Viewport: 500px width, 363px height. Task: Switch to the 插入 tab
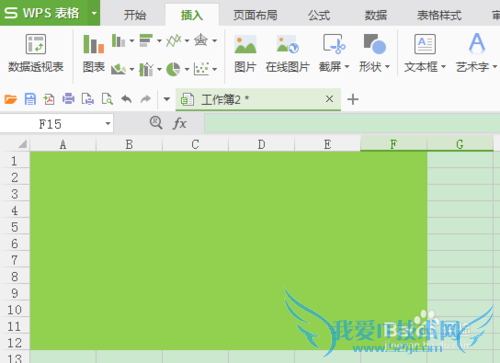tap(192, 15)
